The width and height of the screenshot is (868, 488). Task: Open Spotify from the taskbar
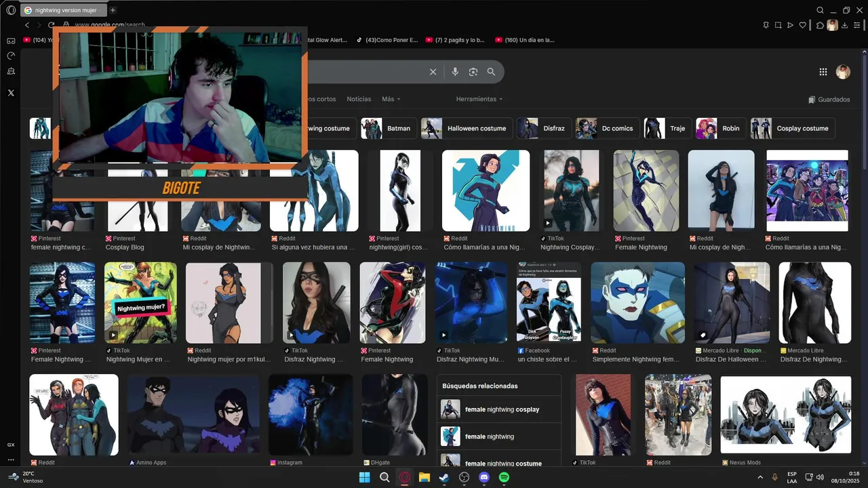(x=504, y=477)
